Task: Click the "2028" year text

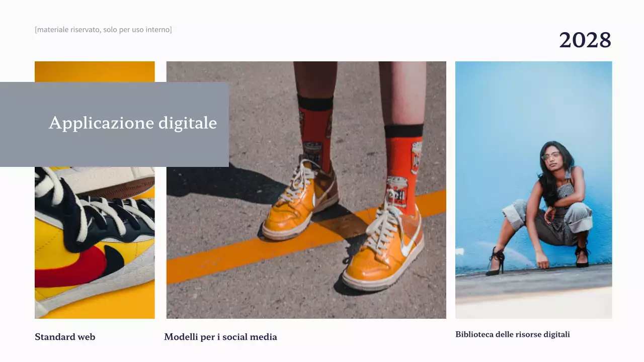Action: [x=585, y=40]
